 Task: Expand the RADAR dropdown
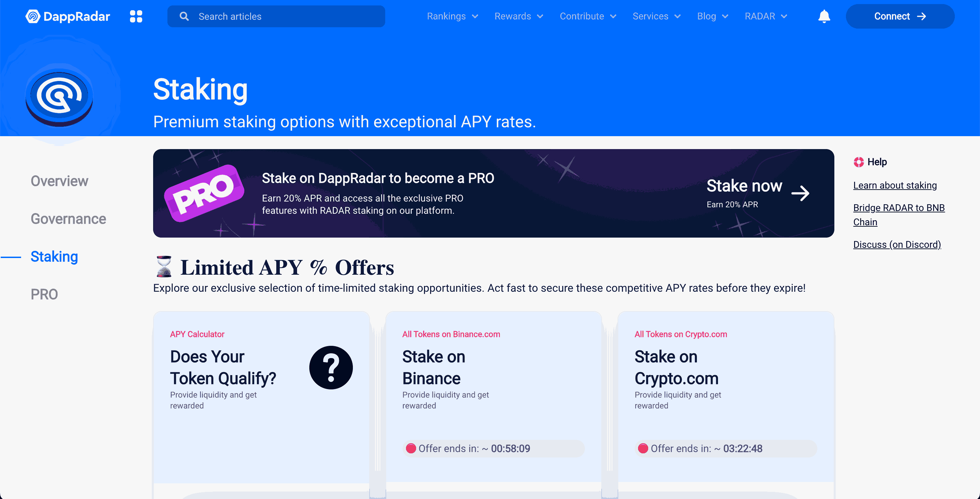(766, 16)
